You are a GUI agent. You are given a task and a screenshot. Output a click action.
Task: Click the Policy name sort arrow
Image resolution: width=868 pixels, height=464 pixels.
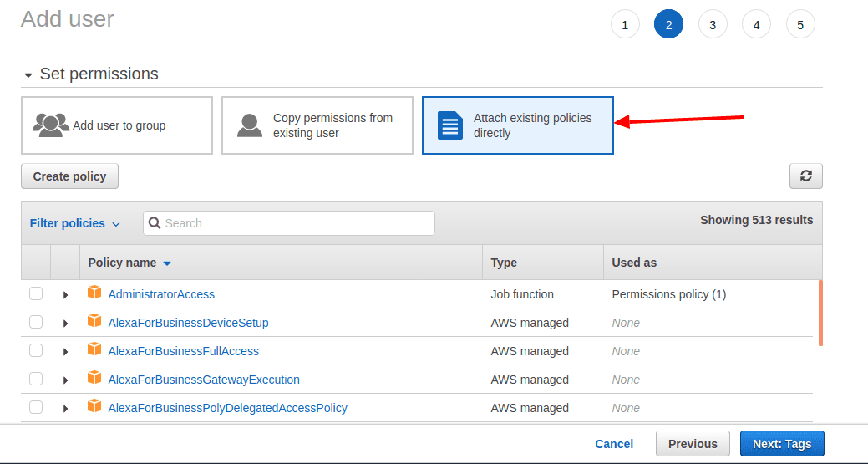(167, 263)
